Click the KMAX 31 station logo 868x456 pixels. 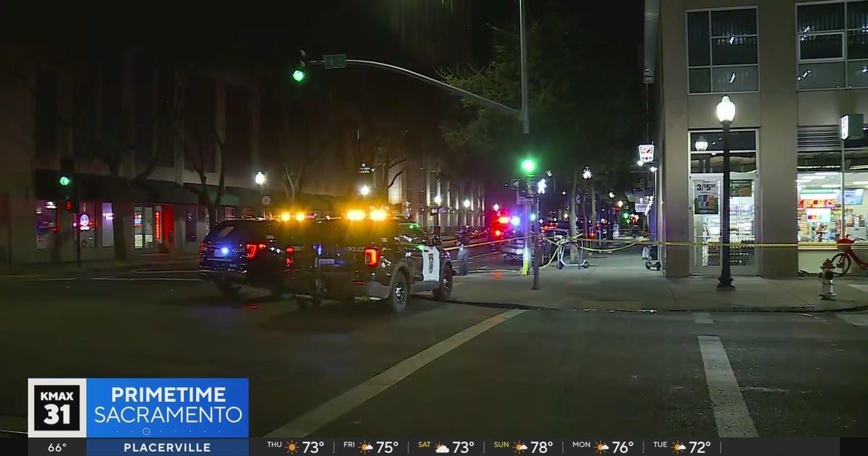tap(56, 408)
